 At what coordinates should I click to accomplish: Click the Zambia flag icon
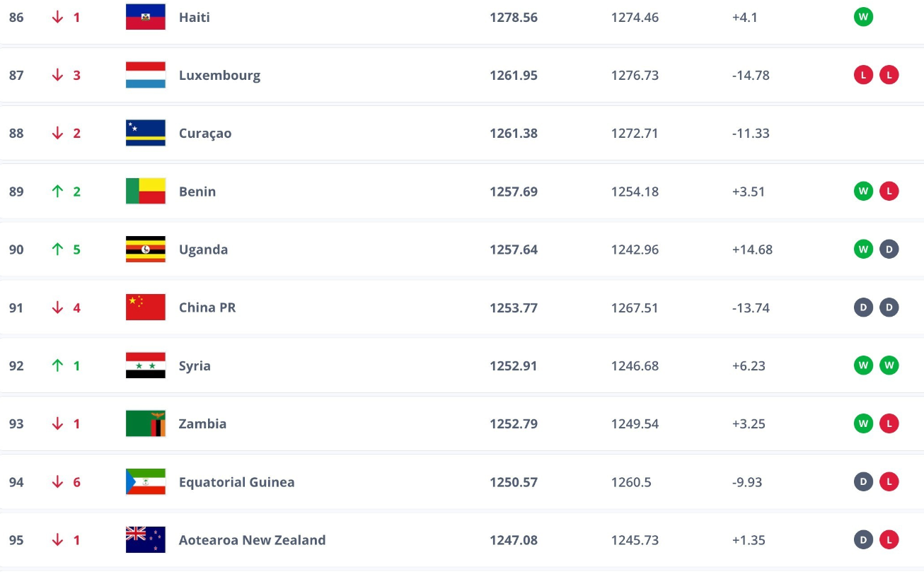tap(145, 423)
